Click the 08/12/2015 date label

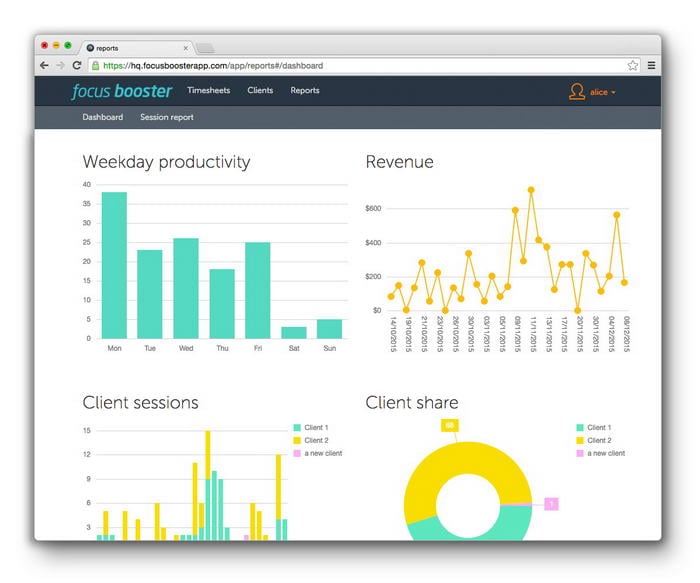point(626,334)
